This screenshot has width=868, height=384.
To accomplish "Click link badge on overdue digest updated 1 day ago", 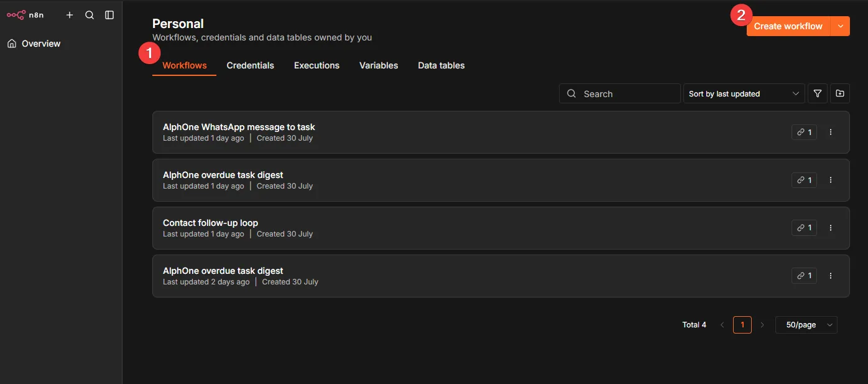I will coord(804,180).
